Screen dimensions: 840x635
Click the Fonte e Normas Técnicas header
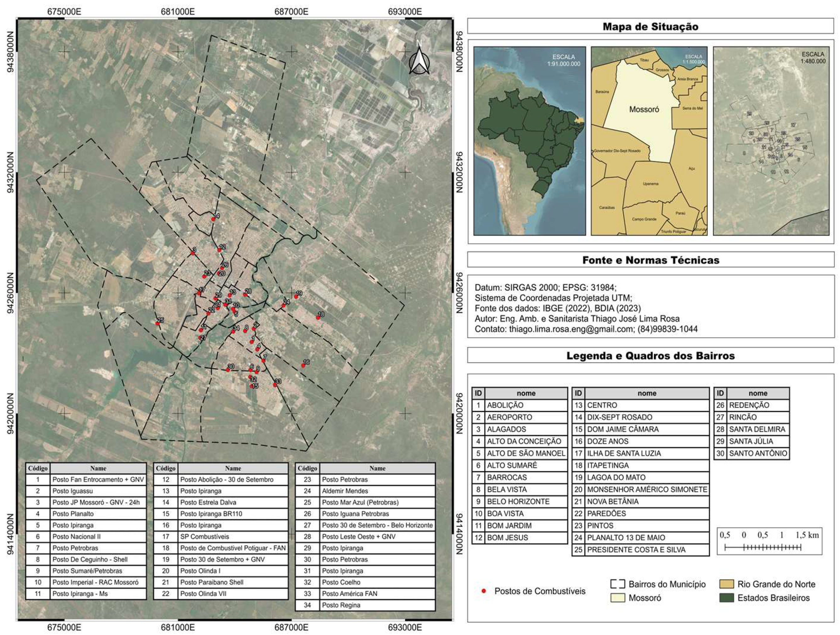click(650, 260)
